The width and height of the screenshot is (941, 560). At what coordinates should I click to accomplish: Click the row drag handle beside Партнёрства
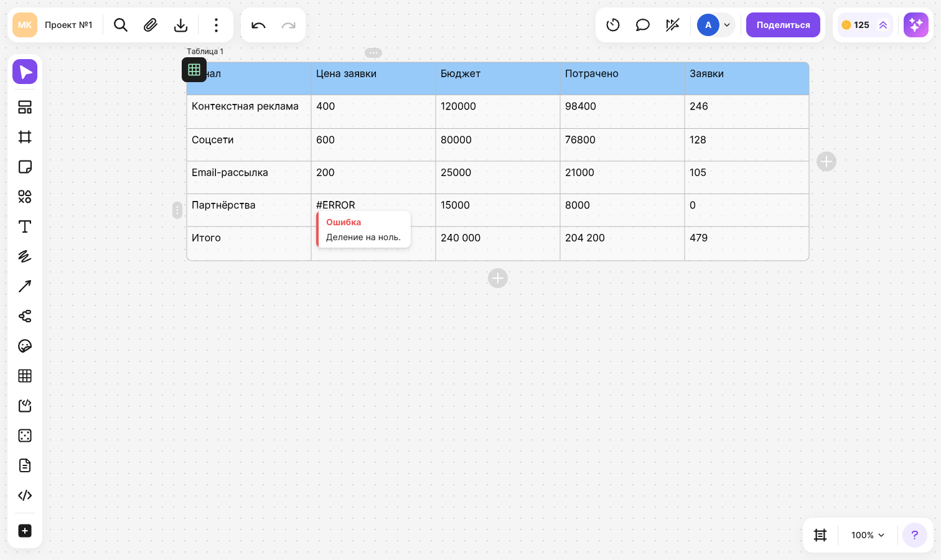click(177, 210)
